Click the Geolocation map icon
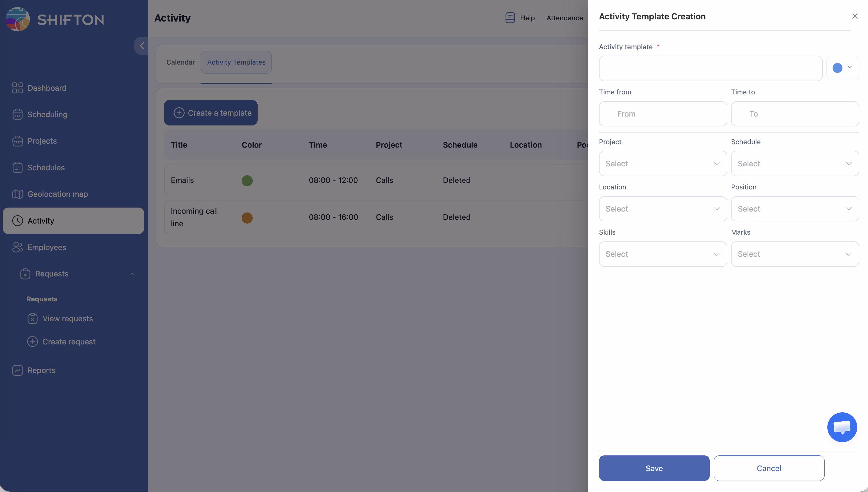Image resolution: width=868 pixels, height=492 pixels. tap(18, 194)
